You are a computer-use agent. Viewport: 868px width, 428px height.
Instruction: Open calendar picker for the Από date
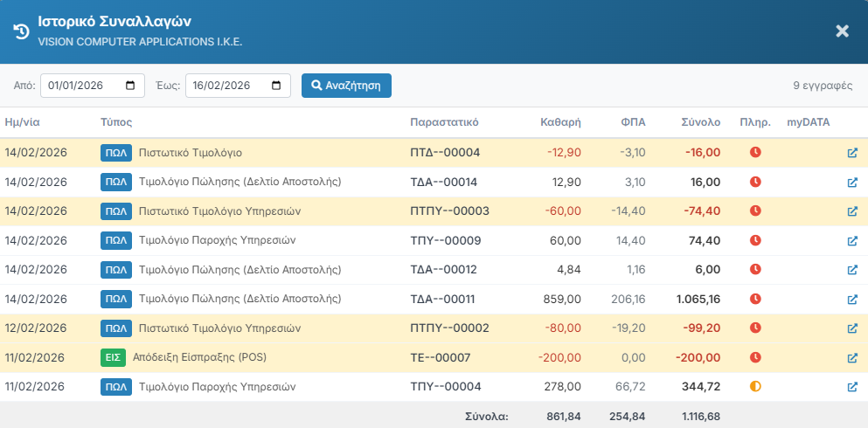click(x=130, y=86)
